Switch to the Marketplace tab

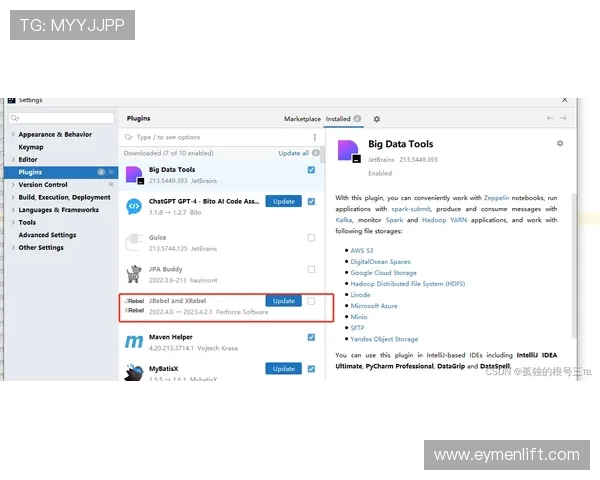click(302, 119)
